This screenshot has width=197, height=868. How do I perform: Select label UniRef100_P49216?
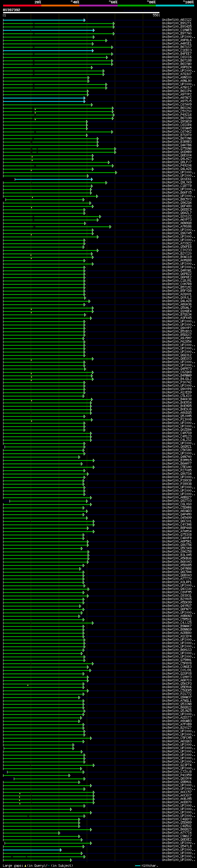click(177, 115)
